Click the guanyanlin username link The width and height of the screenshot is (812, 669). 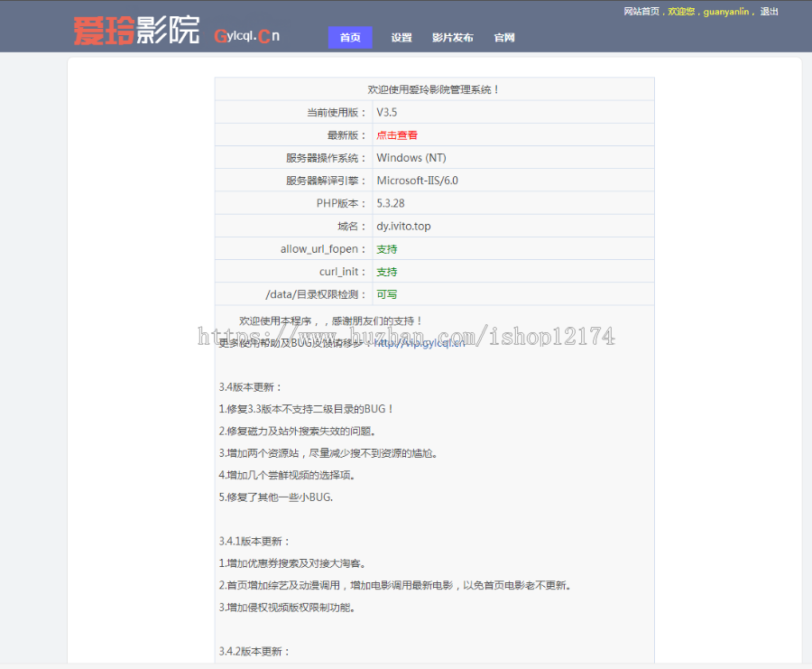[726, 11]
